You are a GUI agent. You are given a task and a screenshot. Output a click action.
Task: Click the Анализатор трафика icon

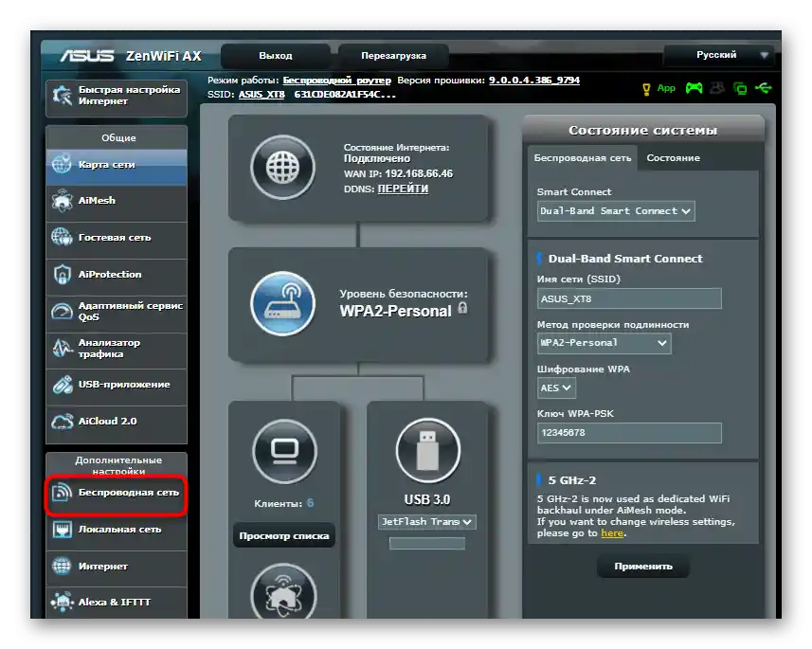[63, 348]
